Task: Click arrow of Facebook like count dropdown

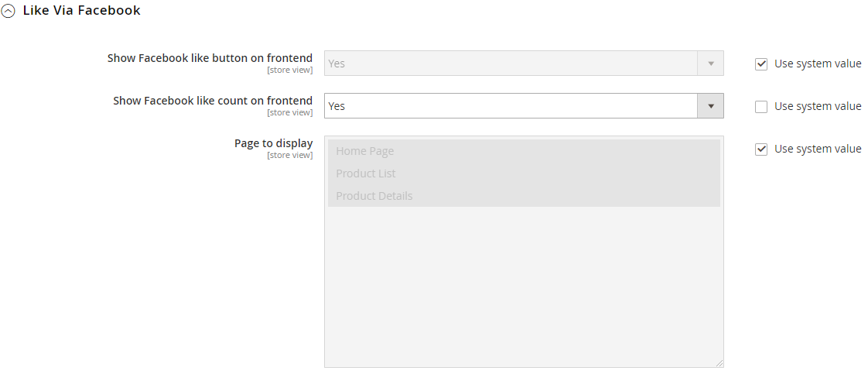Action: (x=710, y=106)
